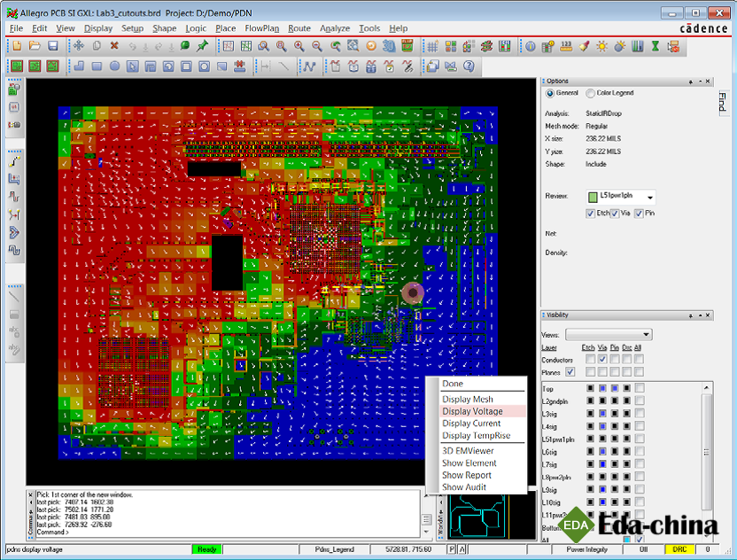Click the zigzag route icon

click(309, 66)
